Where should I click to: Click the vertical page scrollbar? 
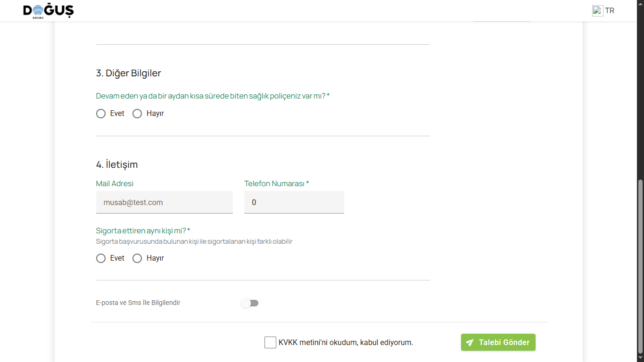[640, 266]
